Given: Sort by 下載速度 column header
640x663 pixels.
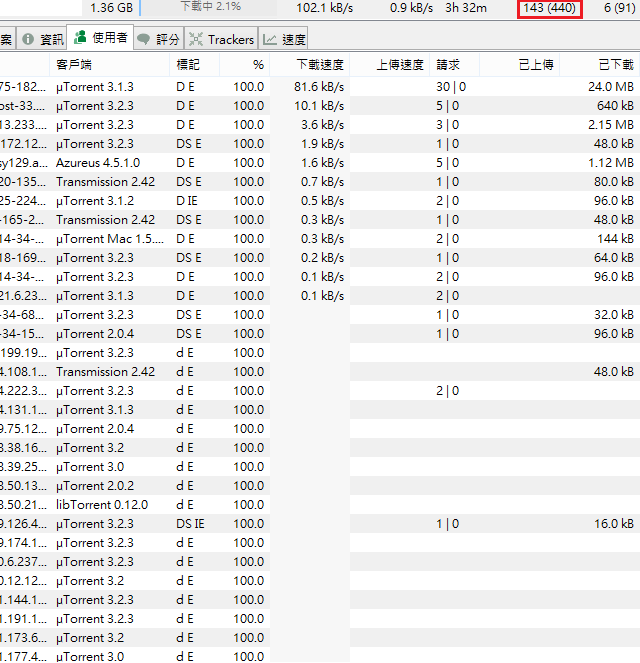Looking at the screenshot, I should [x=309, y=65].
